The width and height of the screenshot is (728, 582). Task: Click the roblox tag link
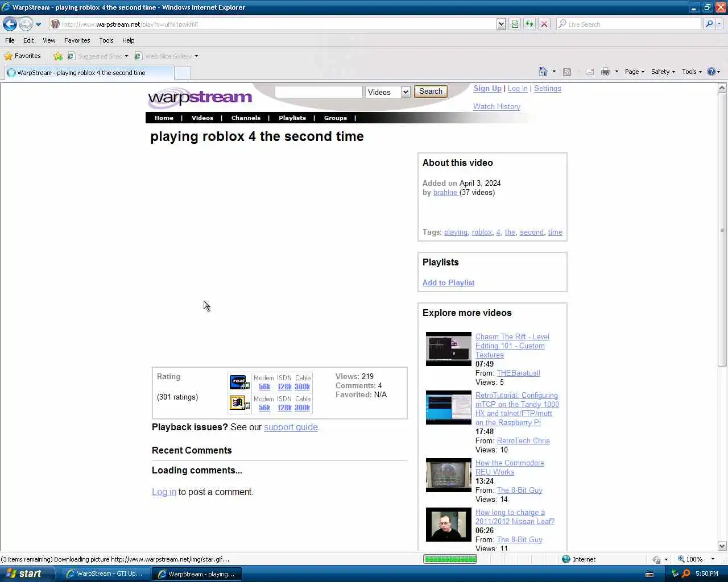click(482, 232)
